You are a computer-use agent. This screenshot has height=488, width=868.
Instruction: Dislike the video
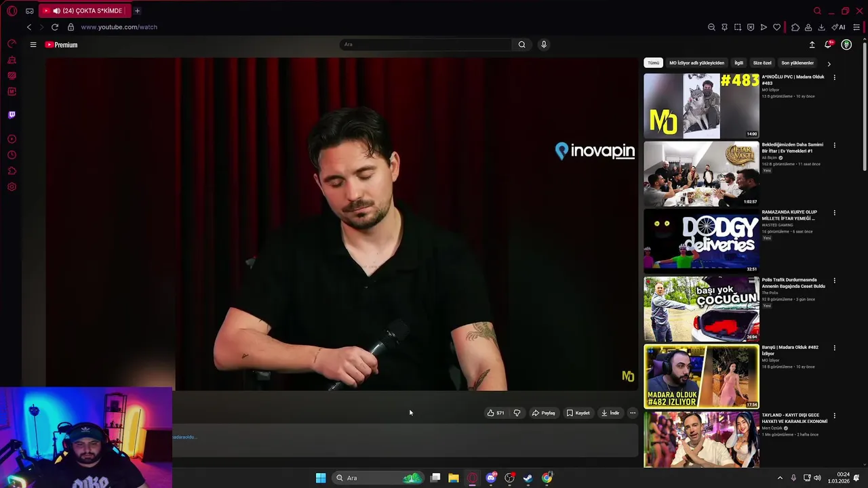tap(517, 413)
